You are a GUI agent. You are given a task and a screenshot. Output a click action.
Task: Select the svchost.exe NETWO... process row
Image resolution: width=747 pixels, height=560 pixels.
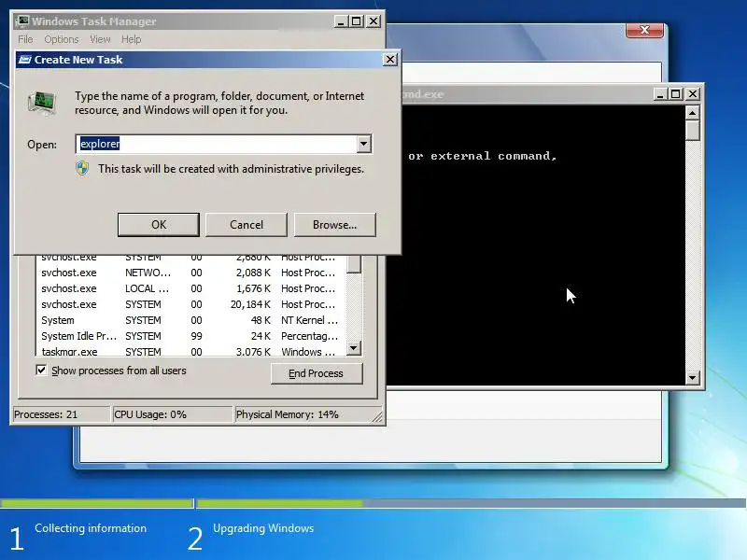pos(190,273)
